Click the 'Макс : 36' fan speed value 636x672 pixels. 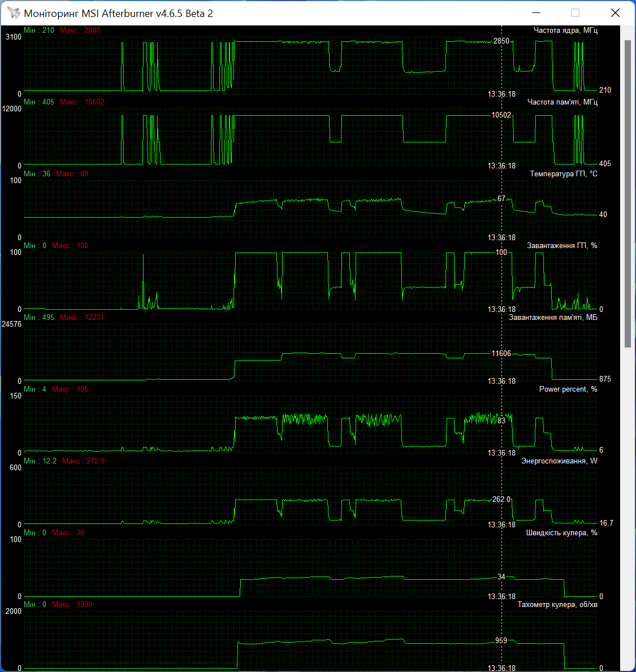(x=68, y=533)
